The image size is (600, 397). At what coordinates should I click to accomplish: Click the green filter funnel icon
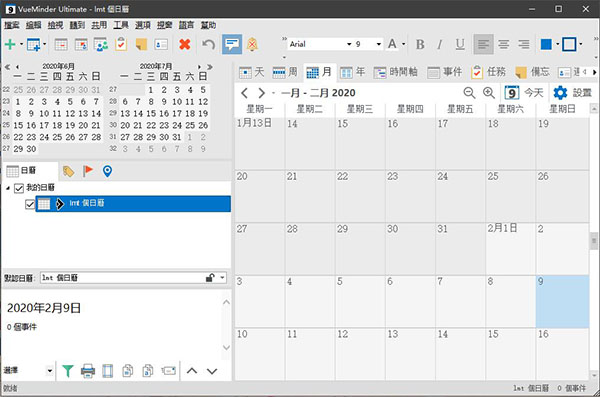coord(68,371)
